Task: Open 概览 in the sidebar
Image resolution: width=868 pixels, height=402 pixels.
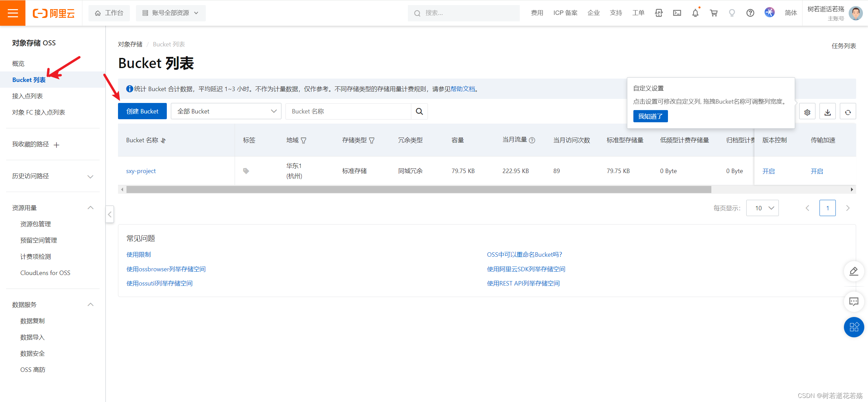Action: tap(18, 64)
